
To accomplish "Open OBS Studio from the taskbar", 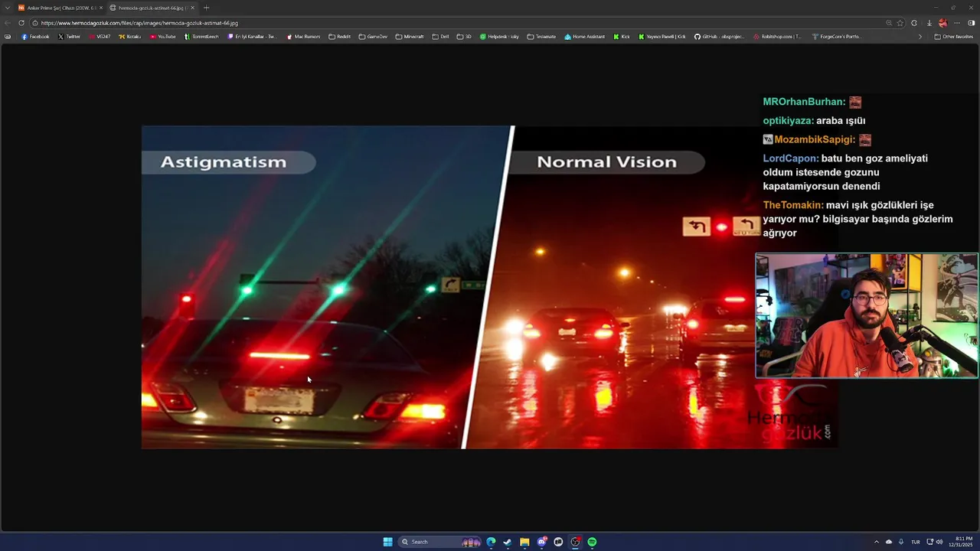I will coord(575,542).
